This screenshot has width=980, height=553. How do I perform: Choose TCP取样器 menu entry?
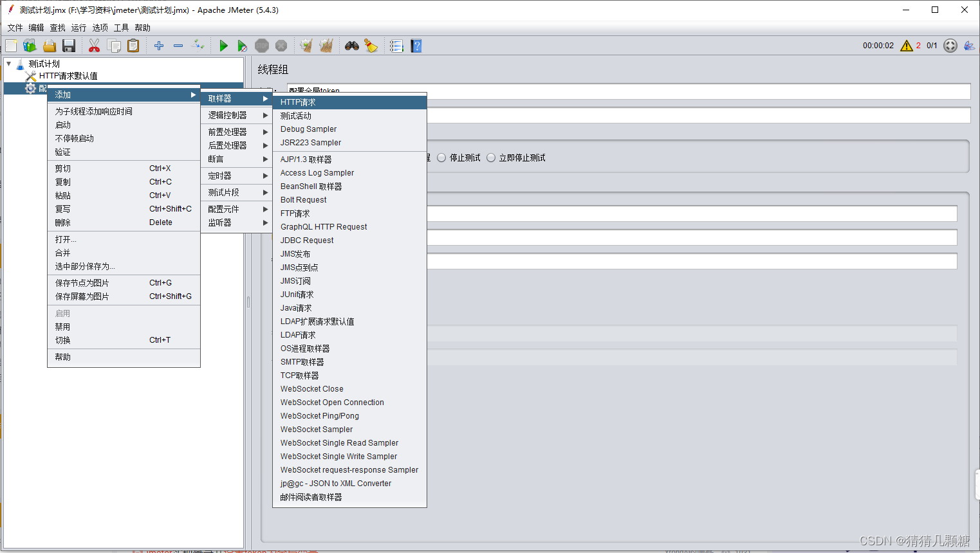click(x=349, y=376)
